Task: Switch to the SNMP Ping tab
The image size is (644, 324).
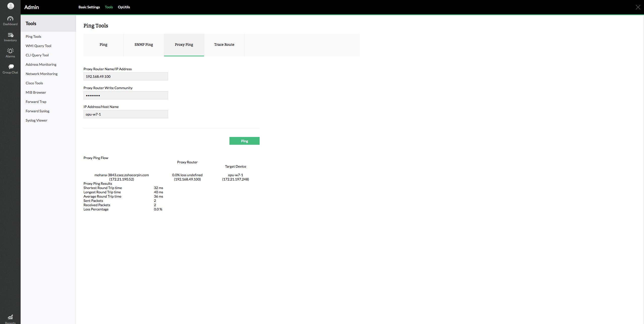Action: coord(144,45)
